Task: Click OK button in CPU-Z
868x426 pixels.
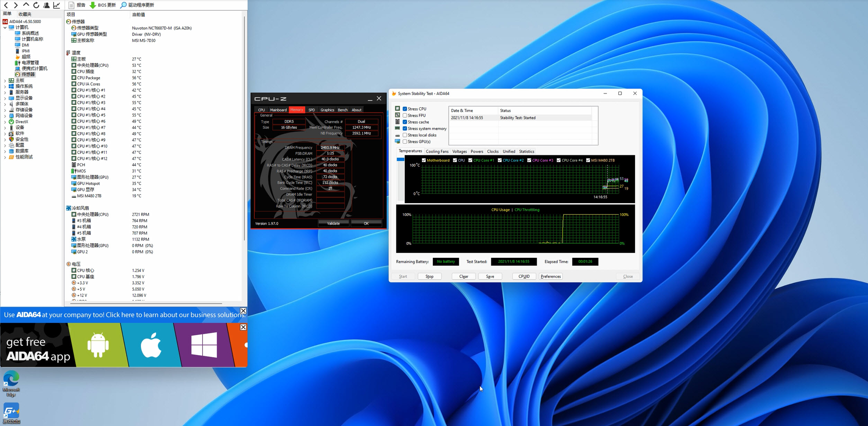Action: click(x=366, y=224)
